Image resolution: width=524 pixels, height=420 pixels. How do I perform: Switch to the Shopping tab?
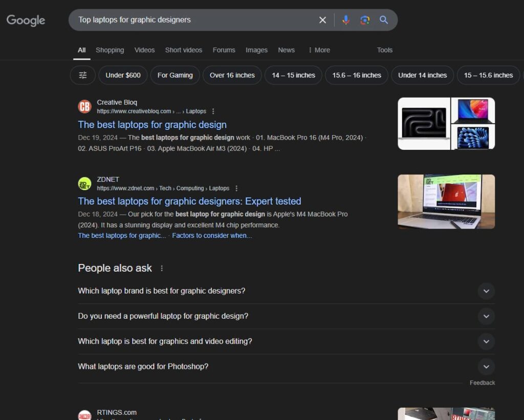(x=110, y=50)
